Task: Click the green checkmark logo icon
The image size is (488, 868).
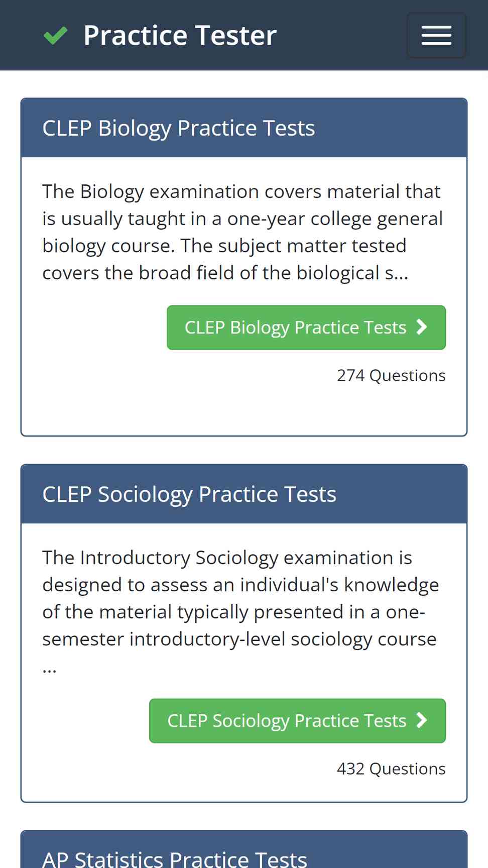Action: [55, 35]
